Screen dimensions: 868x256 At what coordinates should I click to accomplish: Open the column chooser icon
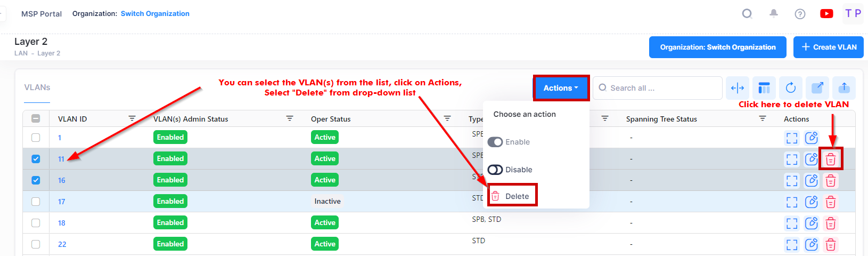click(764, 88)
